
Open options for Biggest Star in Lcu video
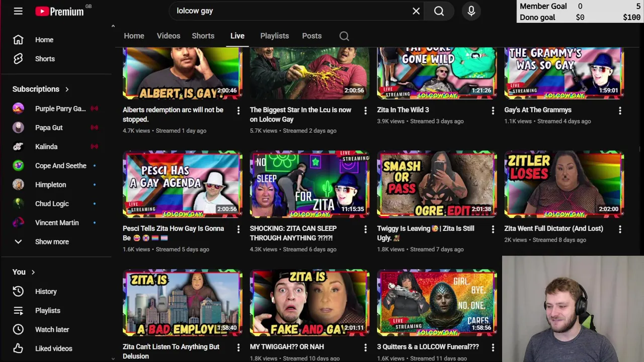[366, 110]
